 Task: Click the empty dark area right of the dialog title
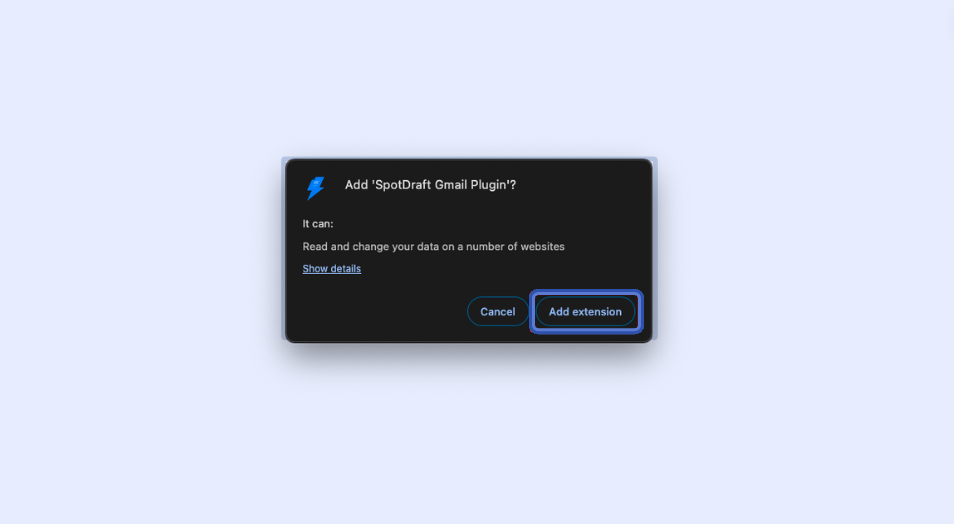click(584, 184)
